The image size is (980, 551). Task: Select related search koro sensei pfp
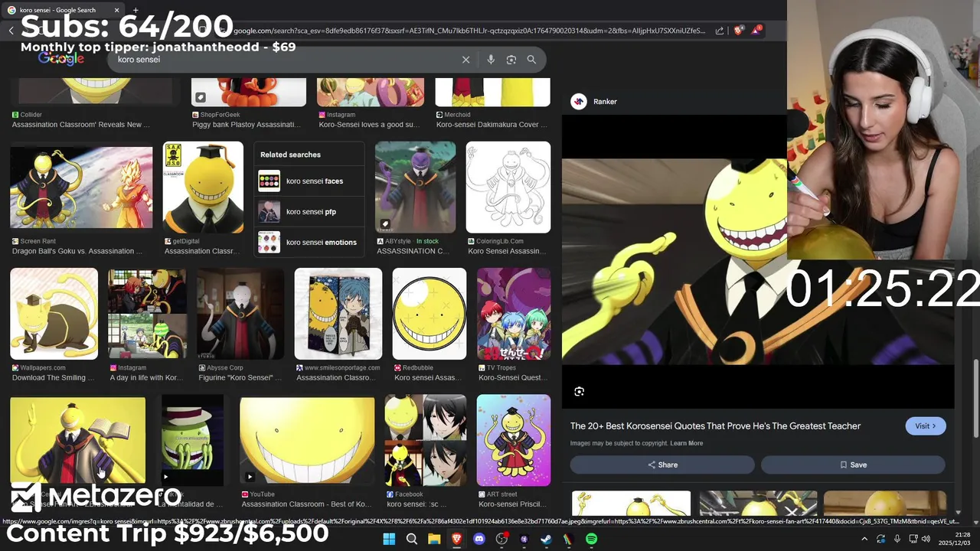click(x=309, y=212)
